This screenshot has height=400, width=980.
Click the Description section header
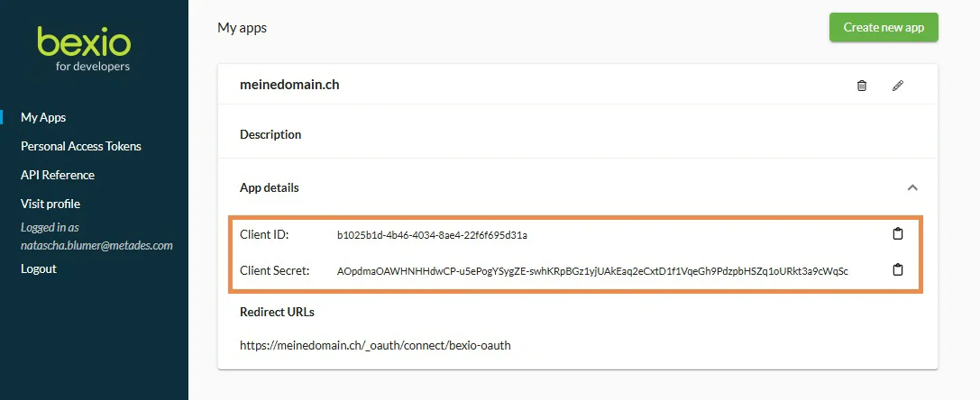[x=270, y=134]
